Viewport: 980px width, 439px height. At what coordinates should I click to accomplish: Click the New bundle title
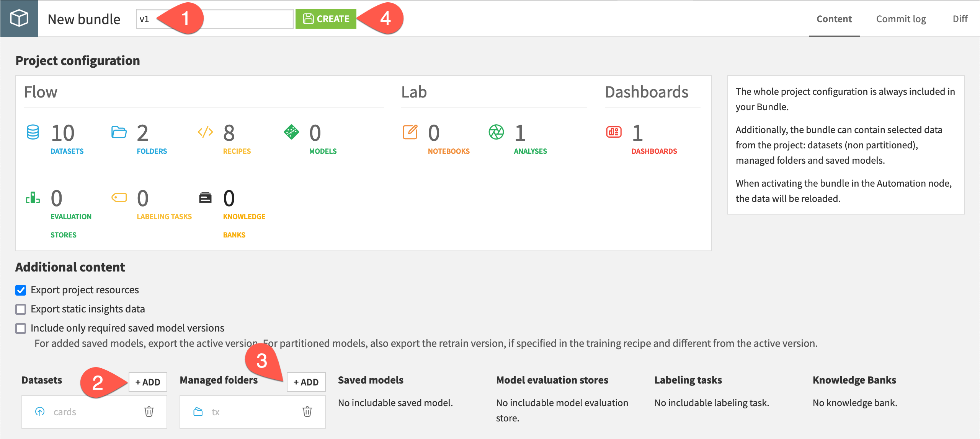[84, 19]
